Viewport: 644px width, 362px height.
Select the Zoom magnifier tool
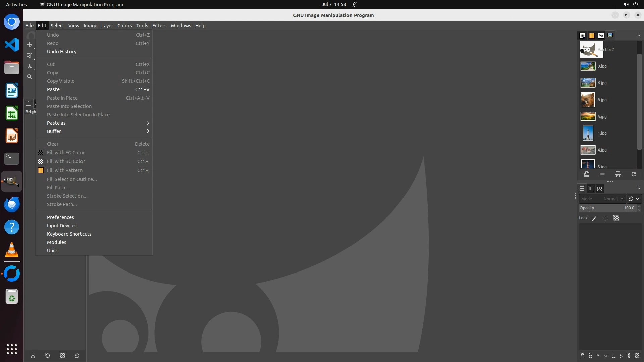pyautogui.click(x=30, y=77)
